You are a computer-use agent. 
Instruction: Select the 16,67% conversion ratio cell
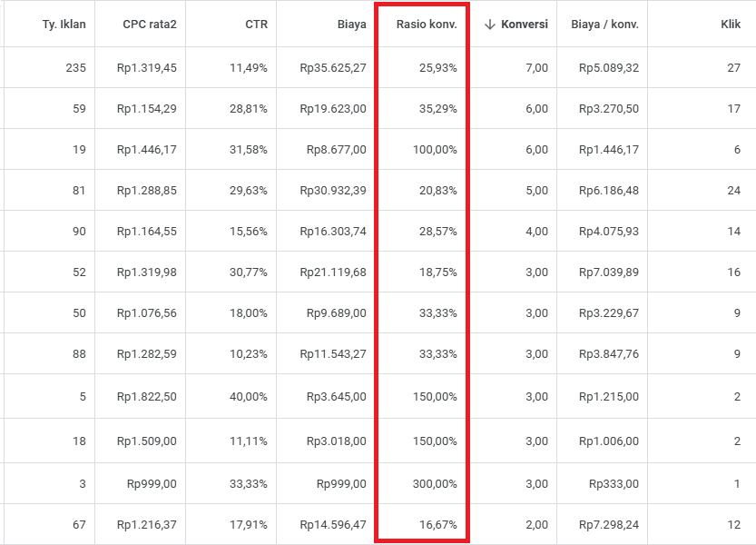437,525
